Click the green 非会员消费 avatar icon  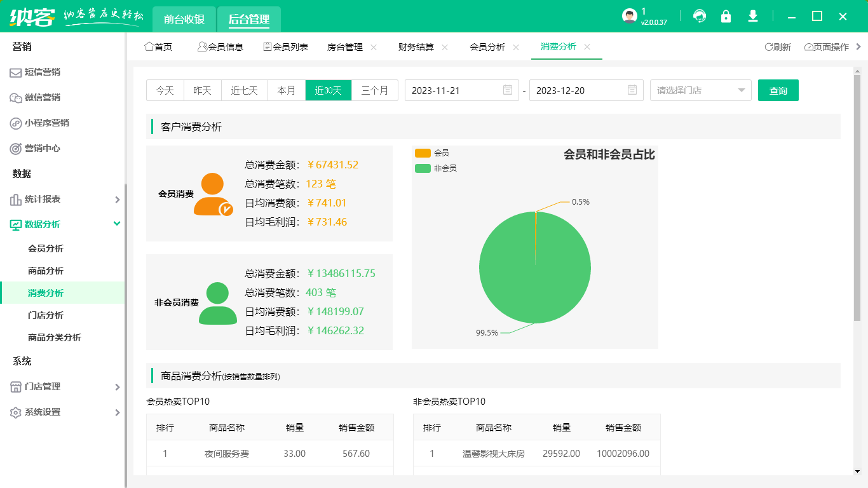[x=217, y=303]
